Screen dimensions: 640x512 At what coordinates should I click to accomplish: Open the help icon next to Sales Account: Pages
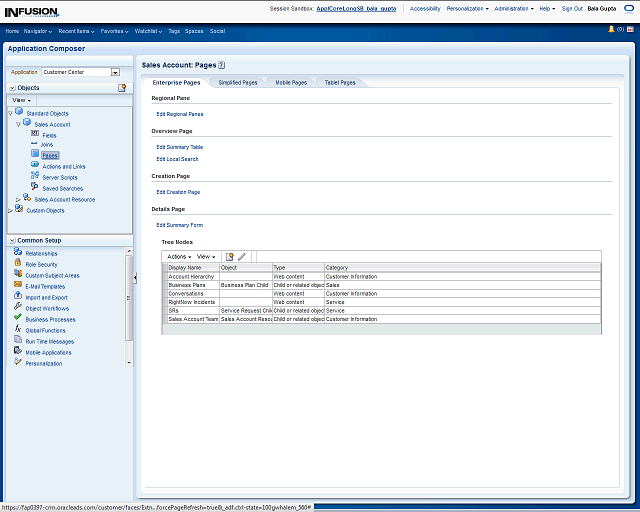point(222,65)
